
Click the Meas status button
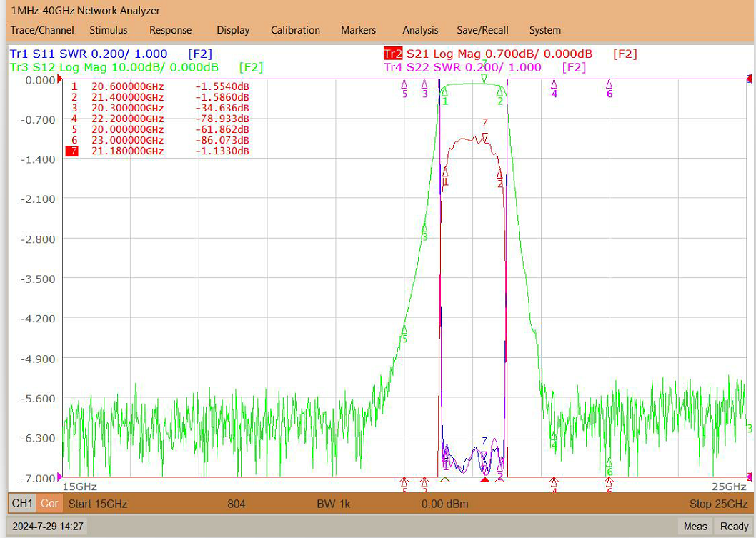[695, 527]
